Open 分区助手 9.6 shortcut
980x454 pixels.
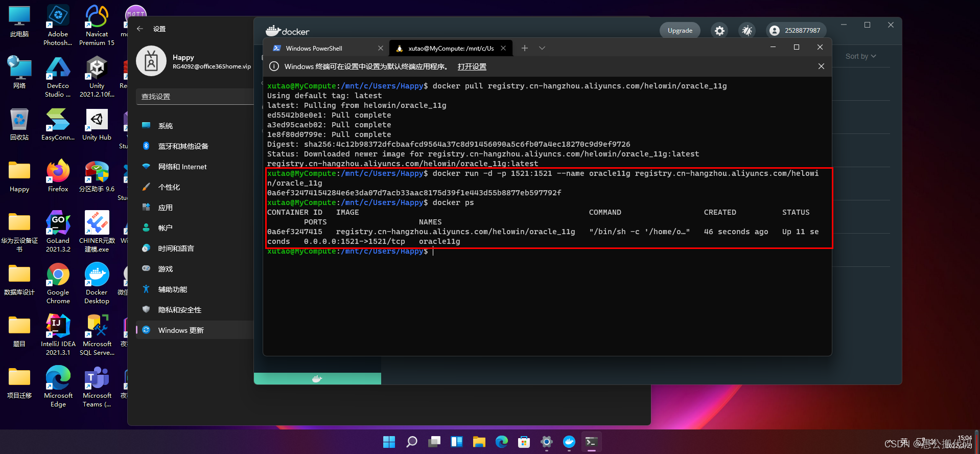click(97, 177)
